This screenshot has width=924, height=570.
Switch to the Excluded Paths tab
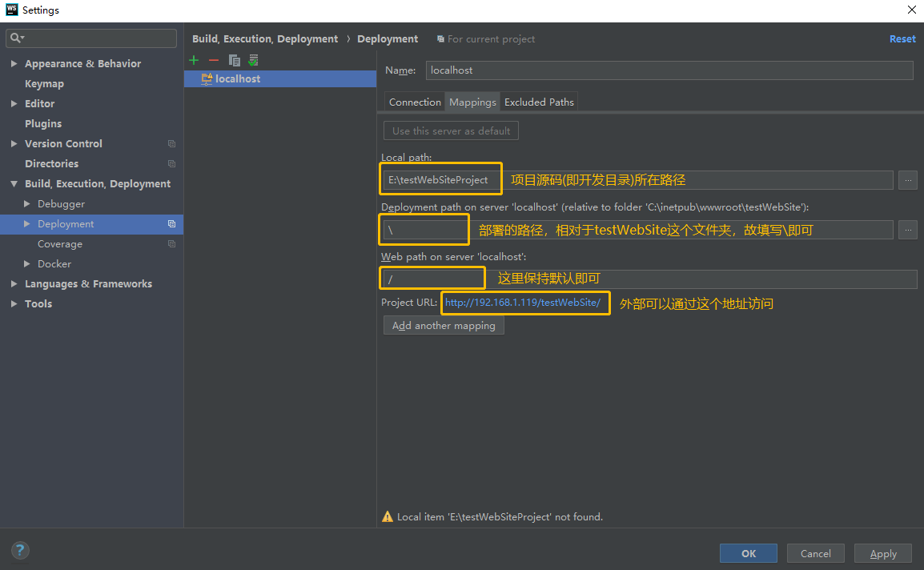(539, 102)
